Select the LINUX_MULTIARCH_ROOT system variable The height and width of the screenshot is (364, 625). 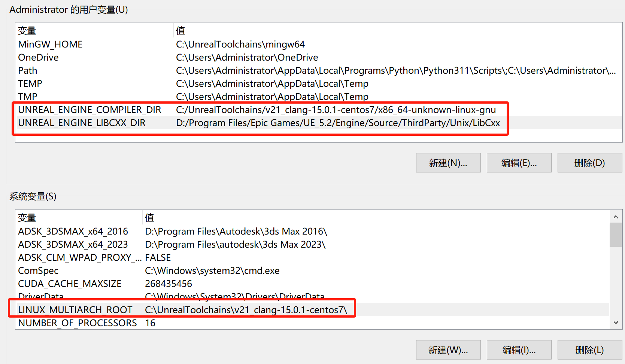[x=75, y=309]
